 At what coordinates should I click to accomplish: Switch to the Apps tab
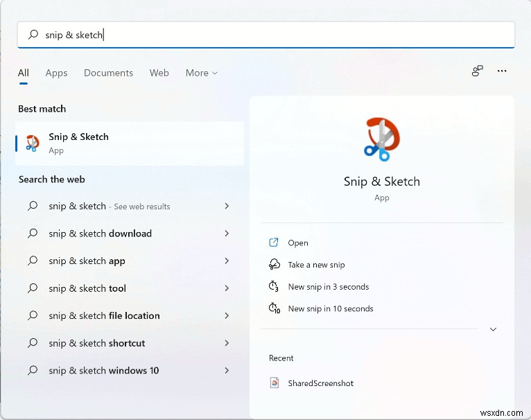(57, 73)
